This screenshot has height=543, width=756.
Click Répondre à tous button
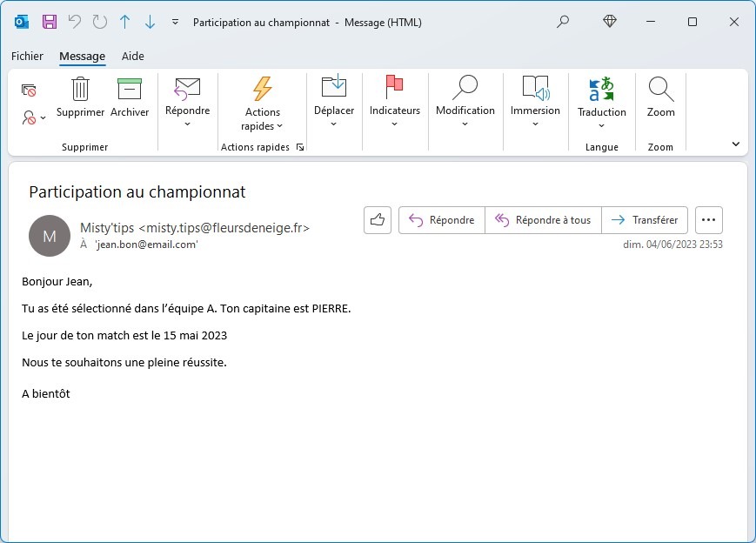click(x=543, y=220)
